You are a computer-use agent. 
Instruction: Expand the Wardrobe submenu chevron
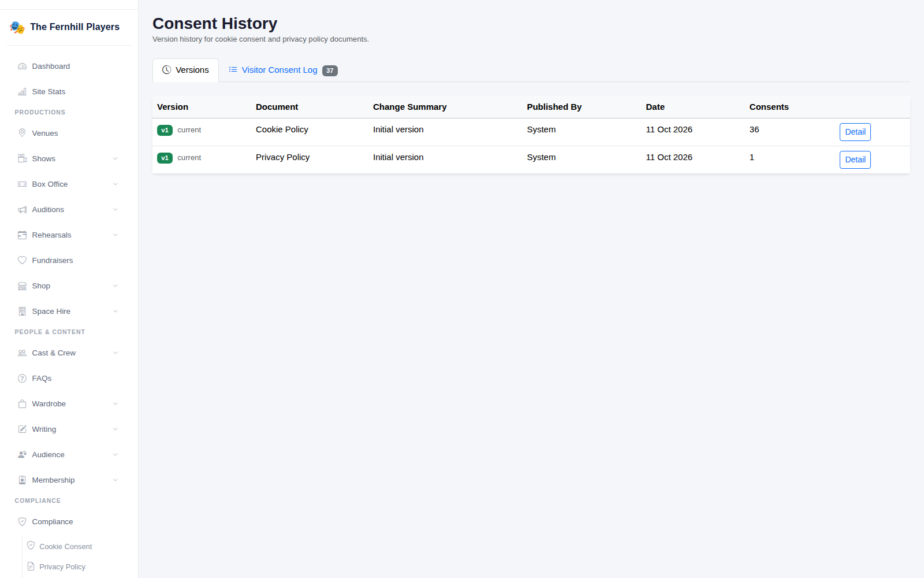pyautogui.click(x=115, y=404)
